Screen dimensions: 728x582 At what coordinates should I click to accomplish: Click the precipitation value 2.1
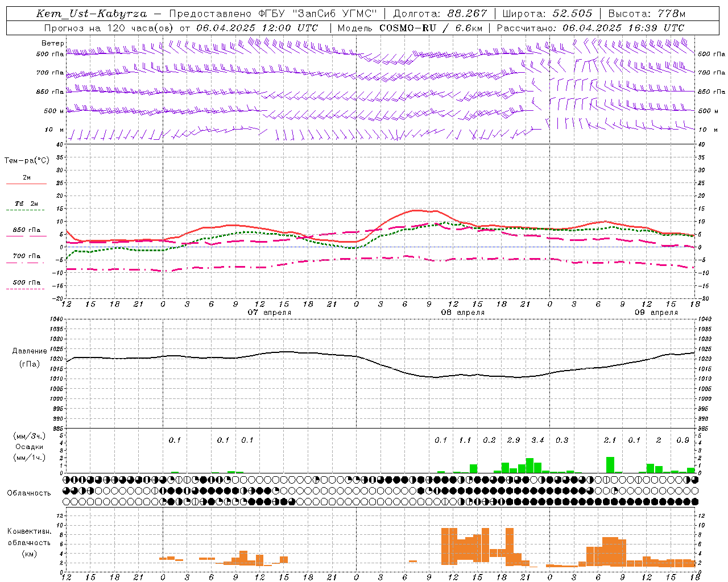[x=610, y=440]
